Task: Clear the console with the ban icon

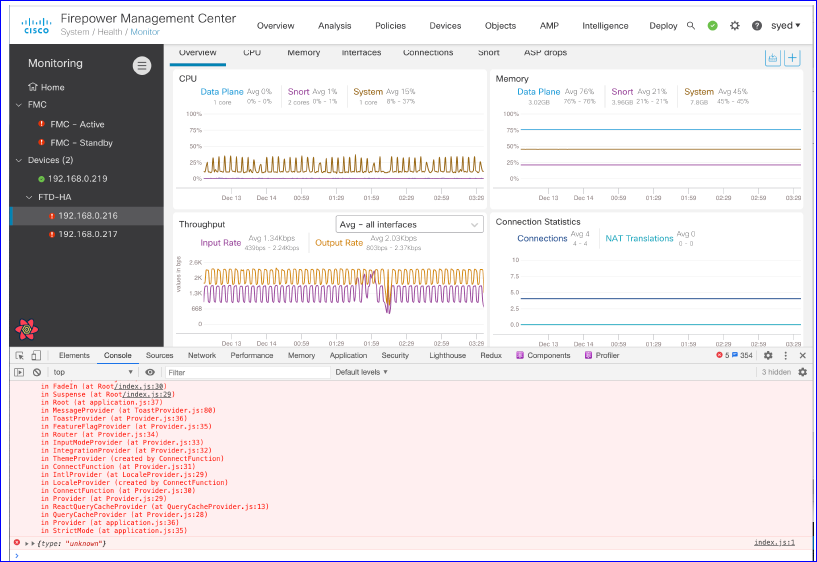Action: pos(37,372)
